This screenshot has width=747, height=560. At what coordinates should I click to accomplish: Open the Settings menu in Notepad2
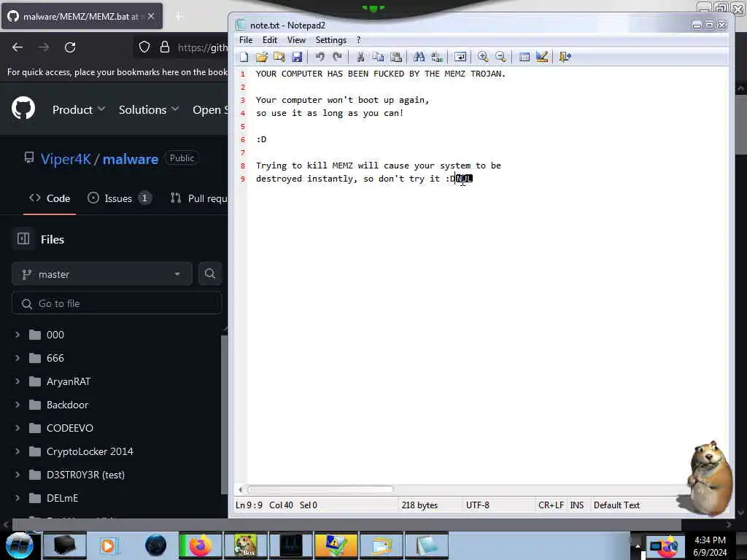coord(330,40)
